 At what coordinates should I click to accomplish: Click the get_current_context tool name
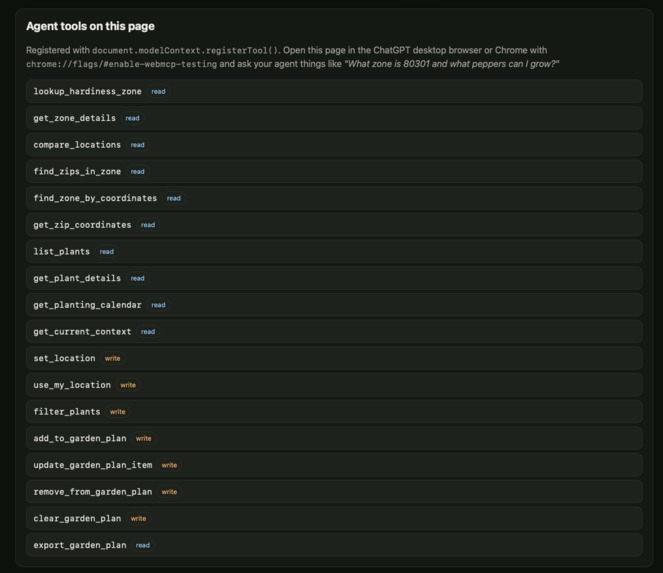[82, 331]
